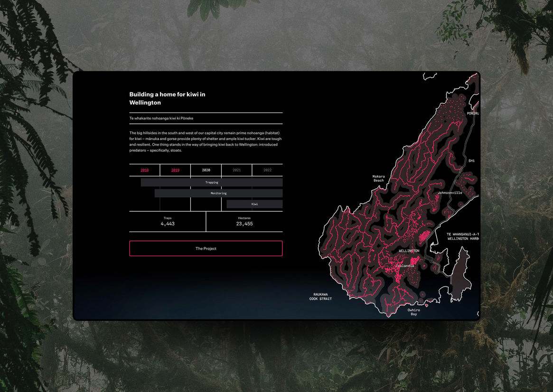Click the SH1 highway label
553x392 pixels.
(x=471, y=161)
